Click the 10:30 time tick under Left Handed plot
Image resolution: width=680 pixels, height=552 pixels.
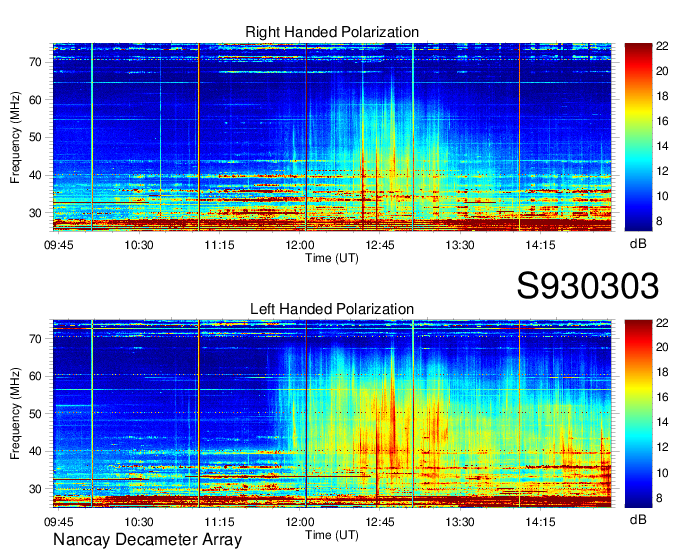pyautogui.click(x=139, y=522)
